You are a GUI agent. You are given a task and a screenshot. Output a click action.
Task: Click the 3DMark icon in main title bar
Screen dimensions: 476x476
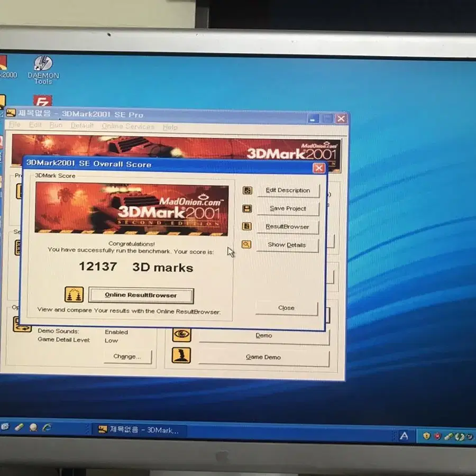click(11, 113)
